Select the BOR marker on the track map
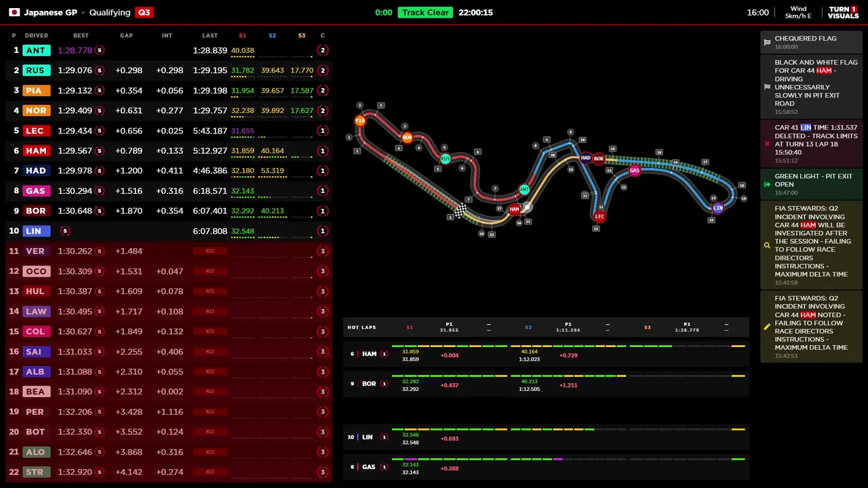Screen dimensions: 868x488 (x=599, y=159)
